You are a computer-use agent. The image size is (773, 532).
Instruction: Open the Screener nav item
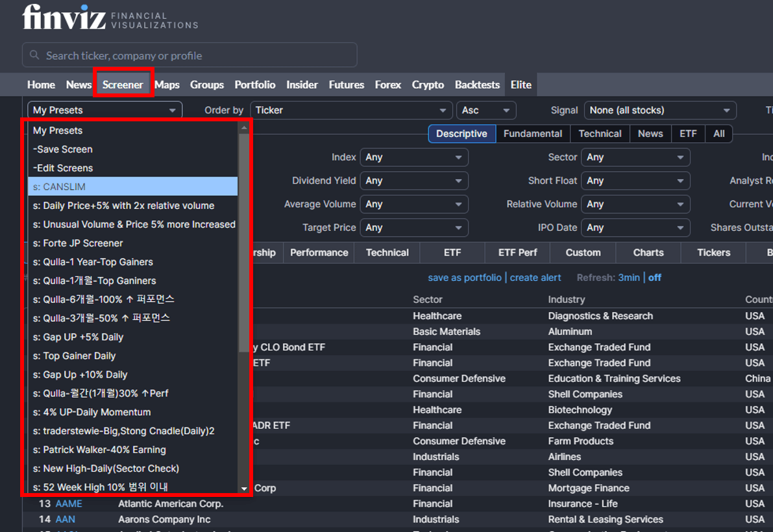(x=123, y=85)
